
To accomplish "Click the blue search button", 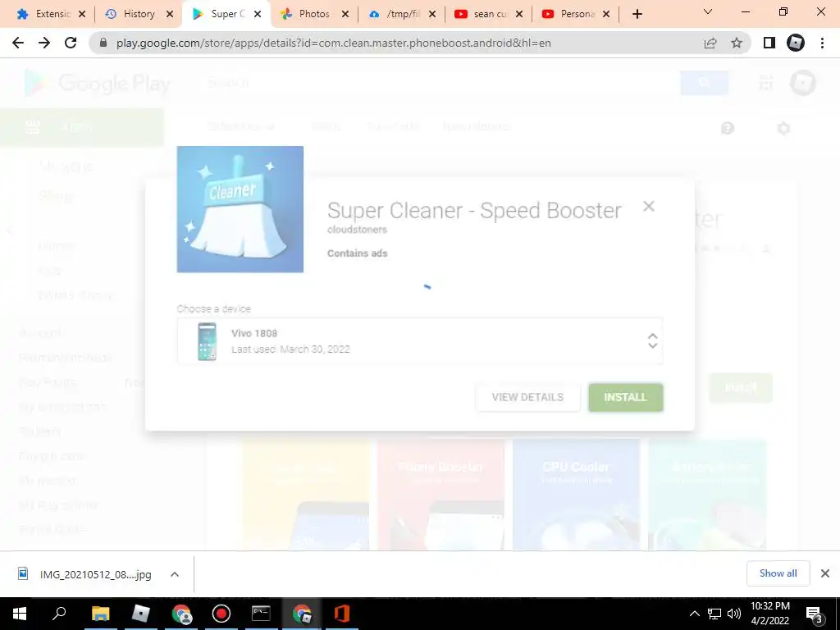I will [704, 83].
